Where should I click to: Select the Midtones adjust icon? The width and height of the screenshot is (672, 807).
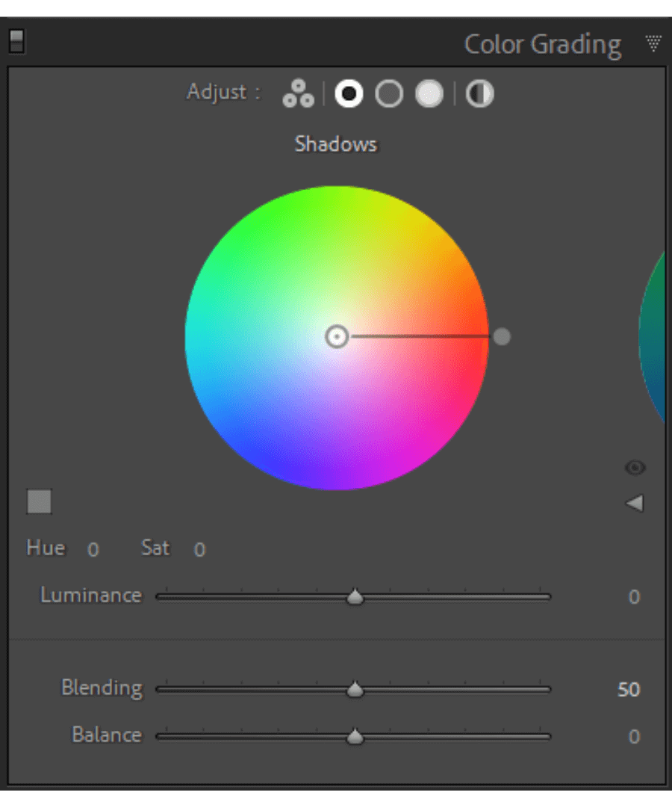tap(389, 93)
